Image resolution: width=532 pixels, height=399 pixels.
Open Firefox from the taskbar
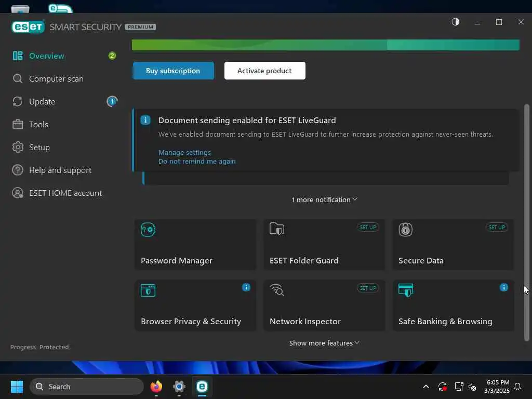coord(156,387)
